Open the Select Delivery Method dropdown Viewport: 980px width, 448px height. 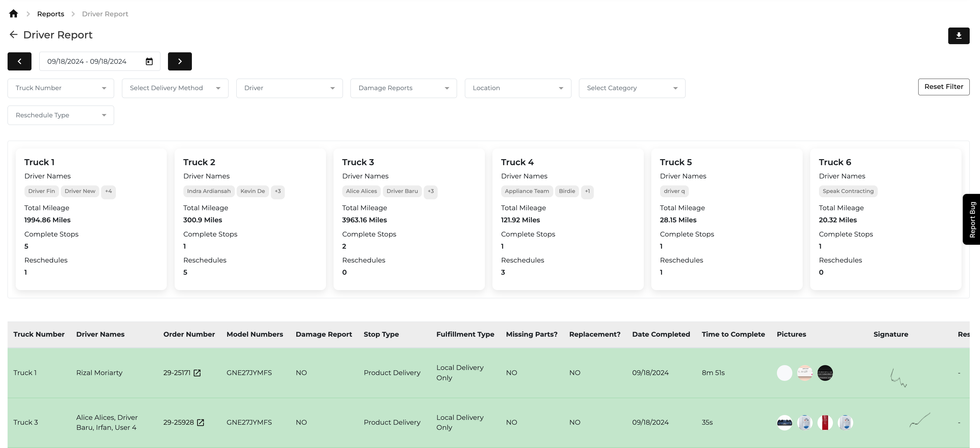pyautogui.click(x=175, y=88)
